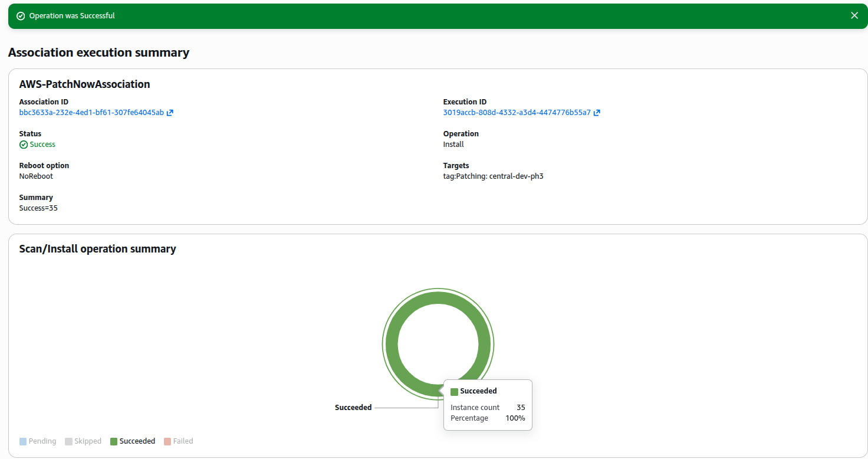Click the green Success status check icon

pyautogui.click(x=24, y=145)
